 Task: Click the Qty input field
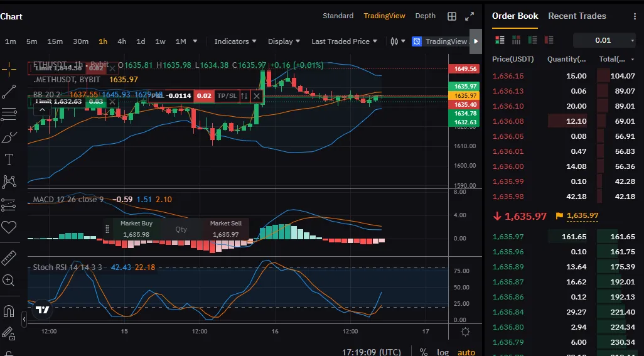(x=181, y=229)
